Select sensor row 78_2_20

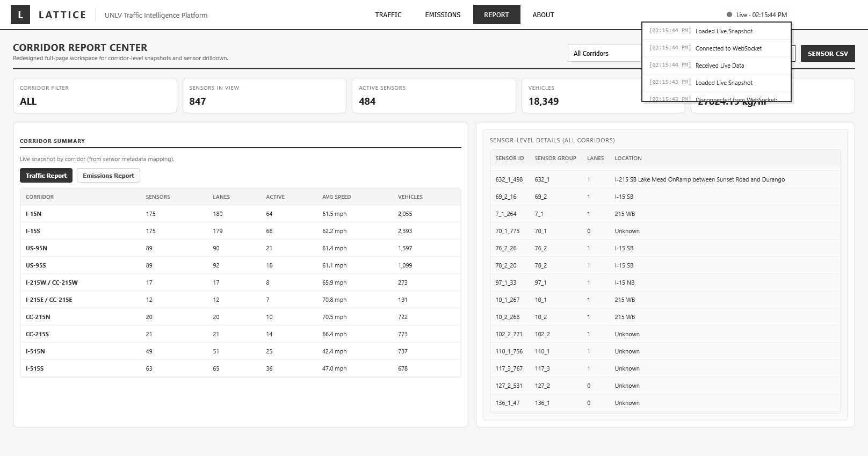coord(665,265)
